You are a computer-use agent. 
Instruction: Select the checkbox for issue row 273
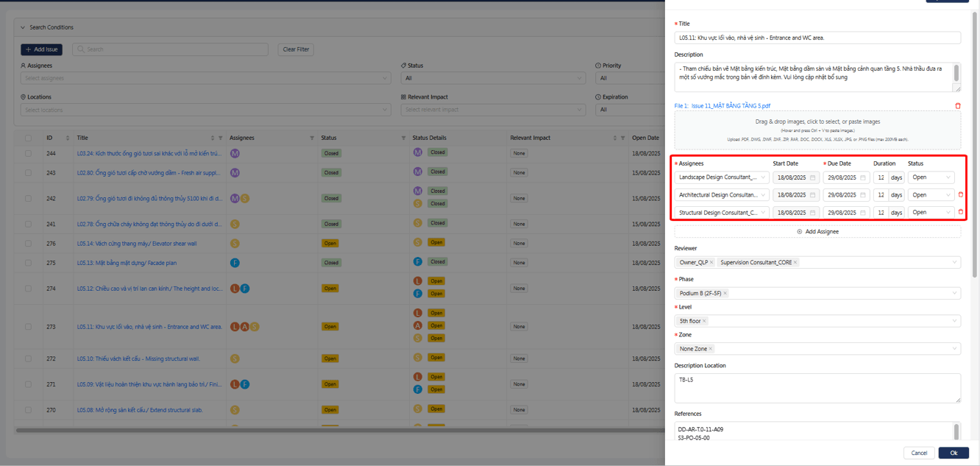pos(28,327)
